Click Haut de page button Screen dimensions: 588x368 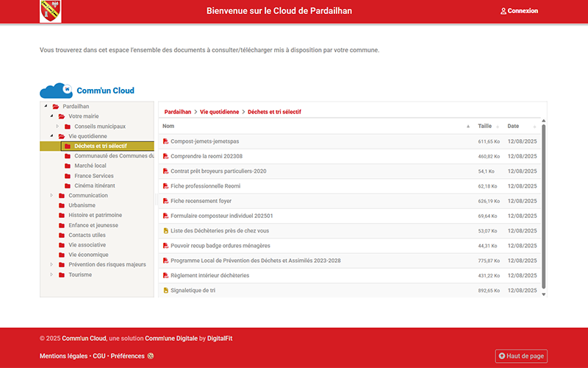(521, 356)
